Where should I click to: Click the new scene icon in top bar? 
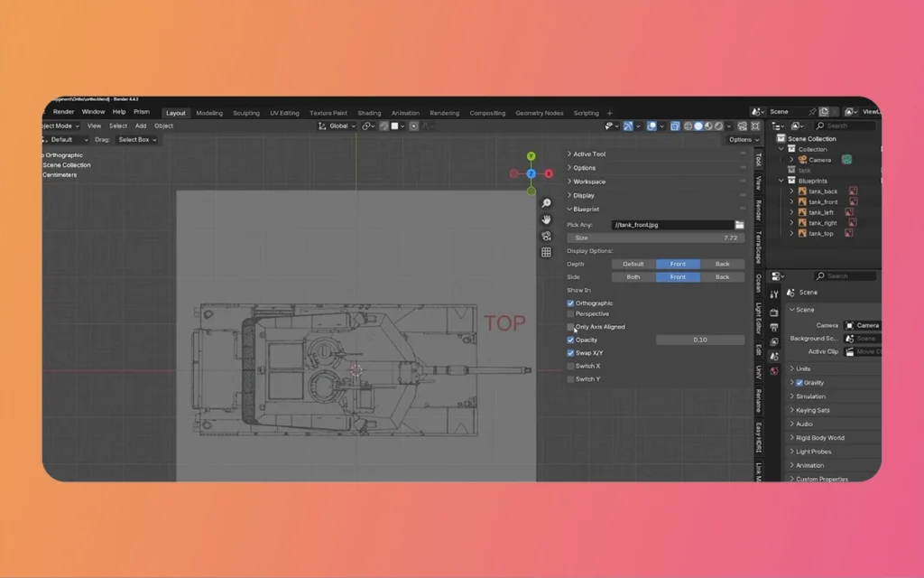tap(824, 111)
